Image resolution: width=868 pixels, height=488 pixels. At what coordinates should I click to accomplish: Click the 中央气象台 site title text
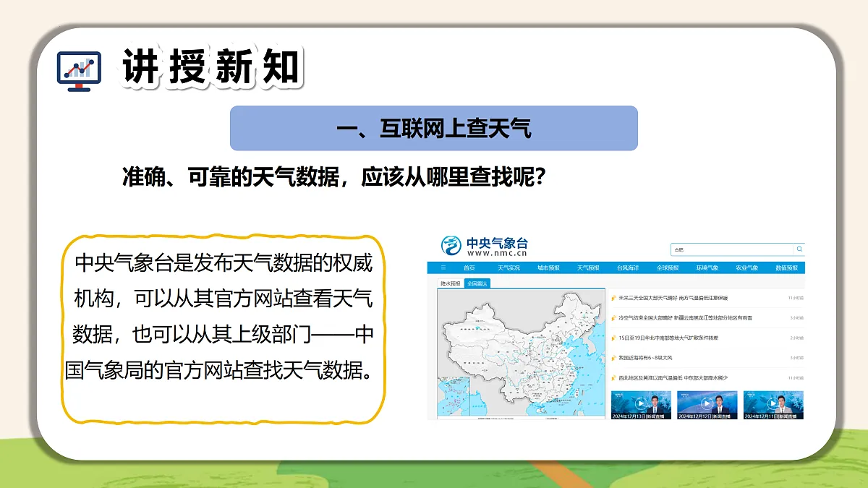[498, 242]
